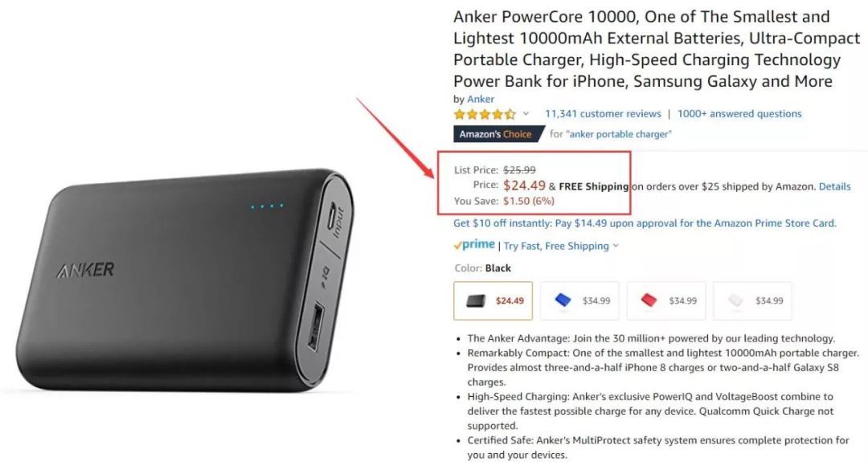Open the Anker brand link
This screenshot has height=462, width=868.
481,99
